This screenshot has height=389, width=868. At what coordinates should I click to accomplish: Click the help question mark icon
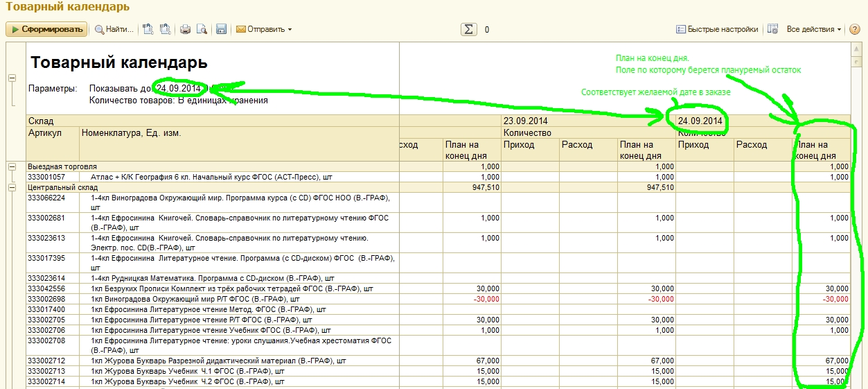(x=855, y=29)
